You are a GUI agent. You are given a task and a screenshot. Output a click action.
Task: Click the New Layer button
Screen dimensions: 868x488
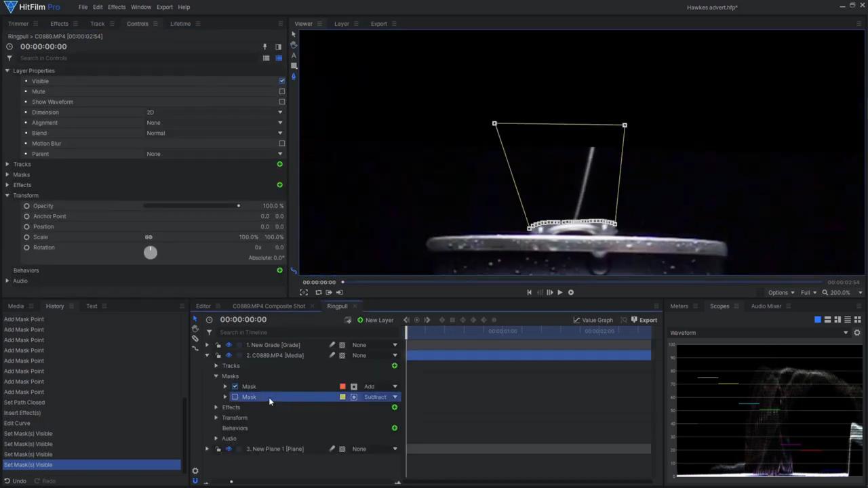point(376,320)
